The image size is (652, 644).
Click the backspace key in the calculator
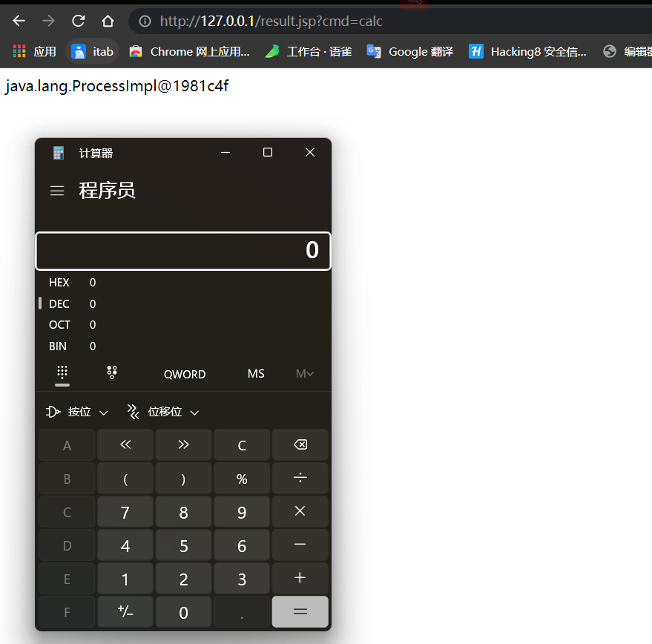coord(300,444)
